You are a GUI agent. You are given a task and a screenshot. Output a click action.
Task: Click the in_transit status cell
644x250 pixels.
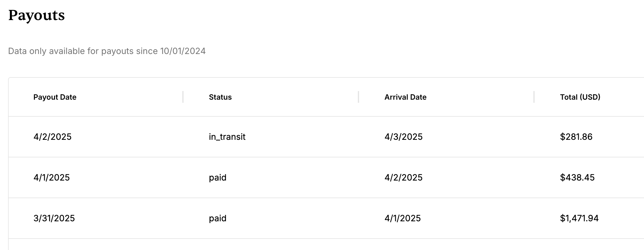pyautogui.click(x=227, y=137)
